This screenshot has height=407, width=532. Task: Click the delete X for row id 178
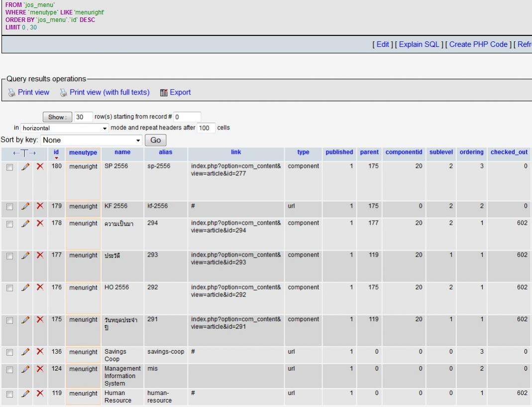coord(40,223)
